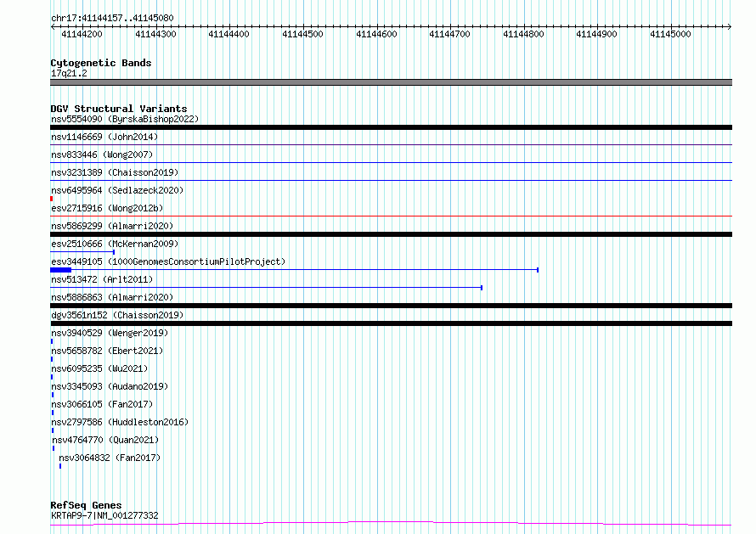Open nsv3345093 (Audano2019) variant

(x=110, y=386)
